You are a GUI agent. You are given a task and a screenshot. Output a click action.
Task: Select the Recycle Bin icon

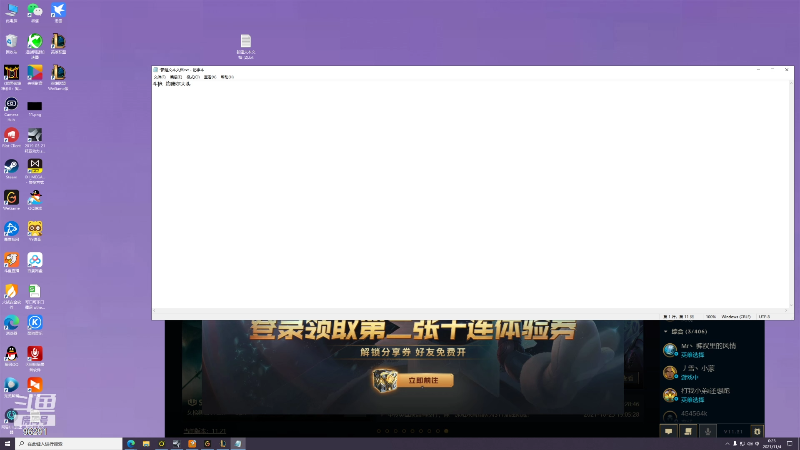[11, 43]
